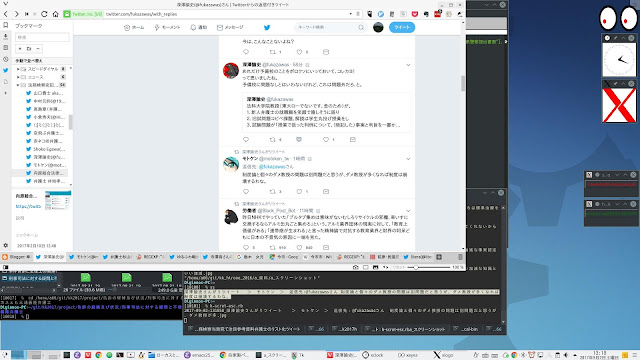Adjust the page zoom slider
The image size is (640, 360).
[430, 267]
